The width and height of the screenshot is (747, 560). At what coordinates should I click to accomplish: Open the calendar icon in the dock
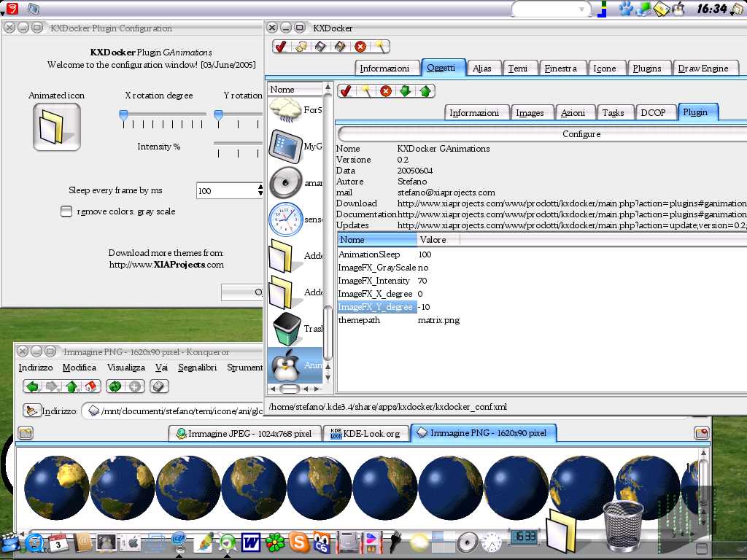pos(58,542)
